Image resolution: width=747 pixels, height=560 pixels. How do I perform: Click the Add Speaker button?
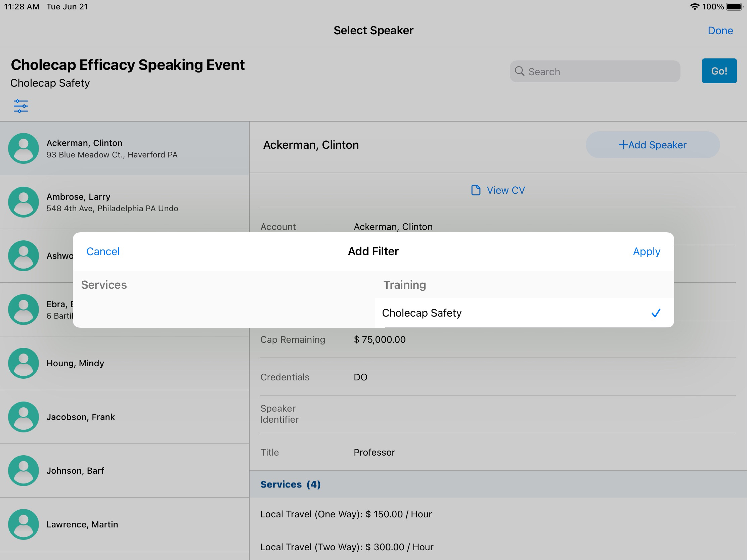pos(652,145)
